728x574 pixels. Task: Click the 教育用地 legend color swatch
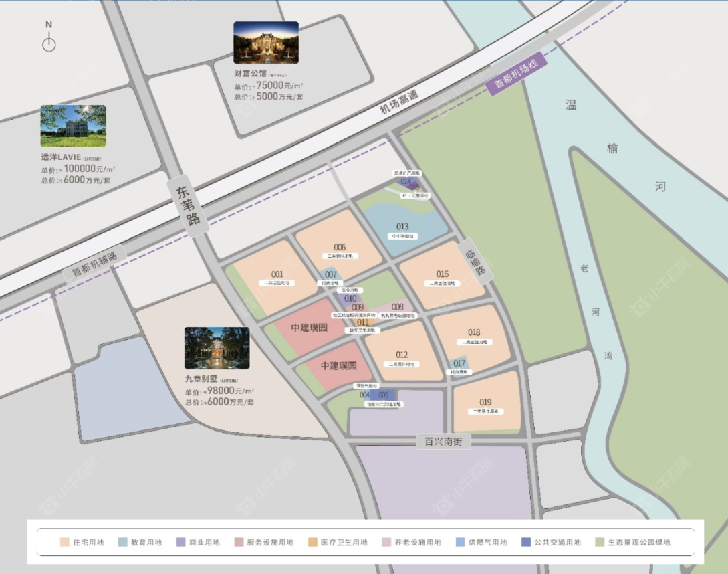(x=122, y=542)
